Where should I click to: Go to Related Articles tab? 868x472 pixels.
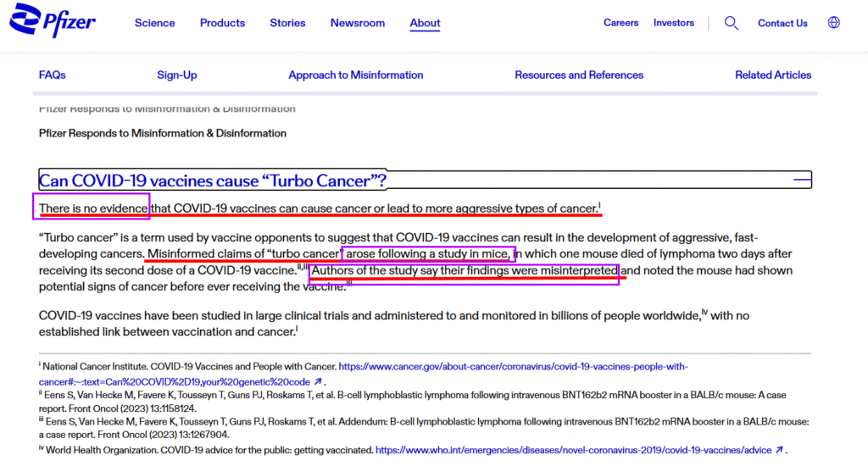(773, 75)
